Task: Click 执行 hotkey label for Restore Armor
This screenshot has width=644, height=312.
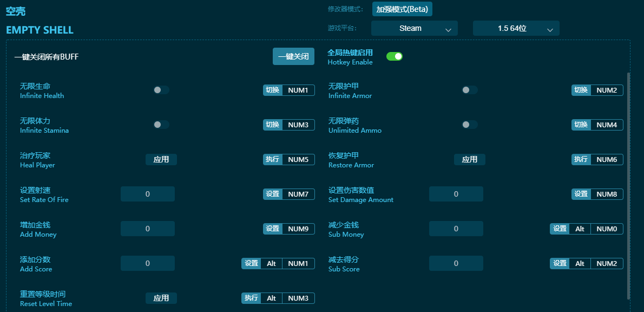Action: (581, 159)
